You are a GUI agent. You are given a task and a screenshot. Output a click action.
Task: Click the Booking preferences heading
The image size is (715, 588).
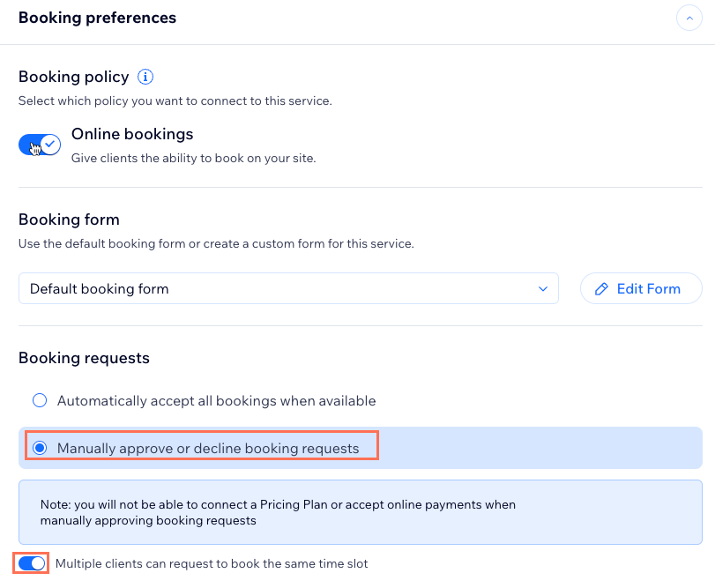click(97, 18)
